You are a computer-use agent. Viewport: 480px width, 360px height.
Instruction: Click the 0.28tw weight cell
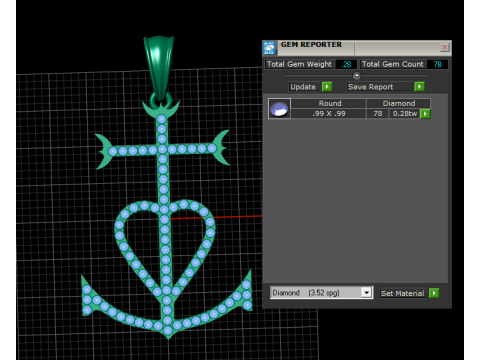[x=404, y=114]
